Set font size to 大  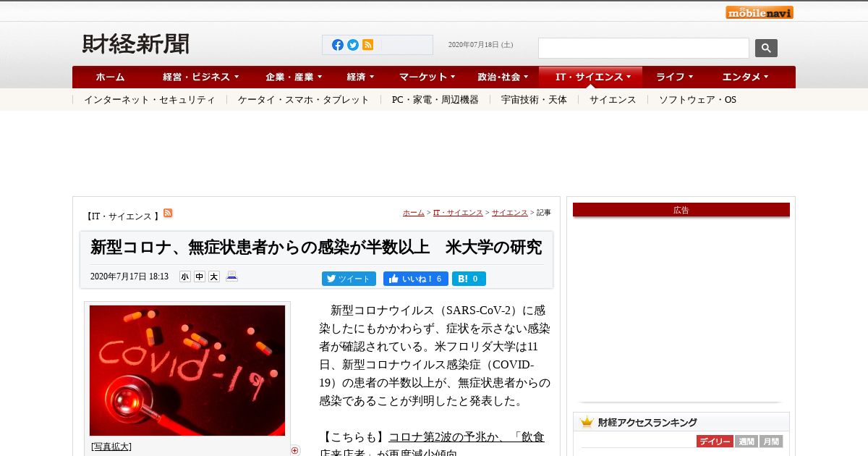214,276
